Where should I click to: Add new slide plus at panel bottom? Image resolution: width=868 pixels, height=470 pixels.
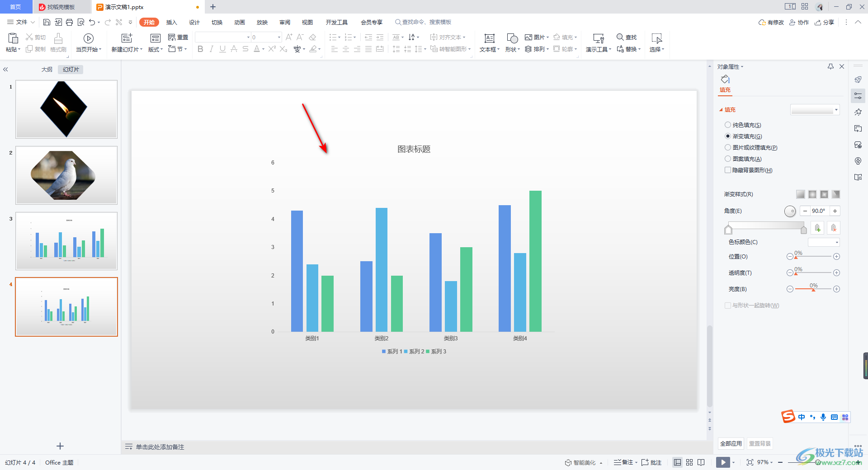60,446
